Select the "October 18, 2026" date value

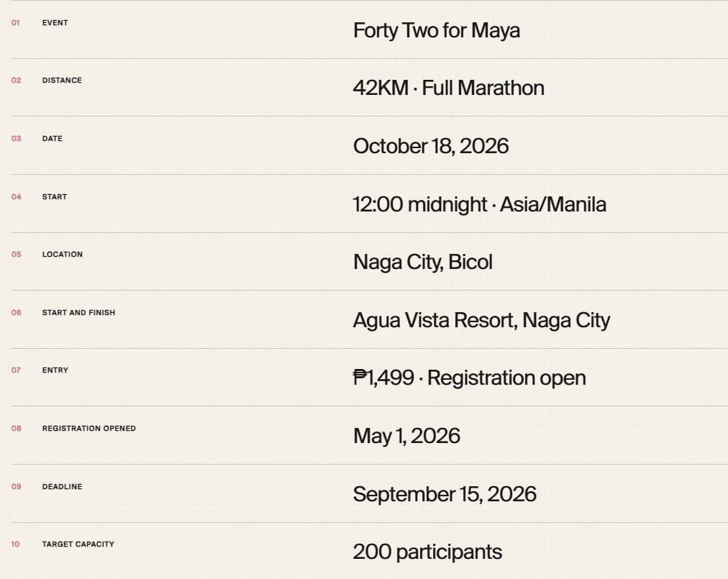[x=430, y=146]
